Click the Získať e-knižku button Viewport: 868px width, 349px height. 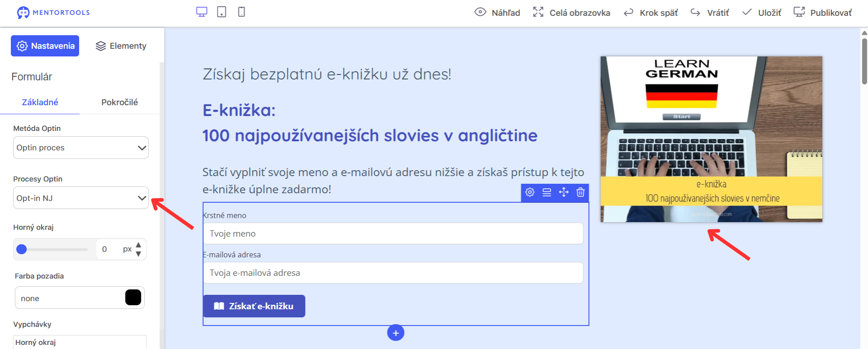click(x=254, y=306)
